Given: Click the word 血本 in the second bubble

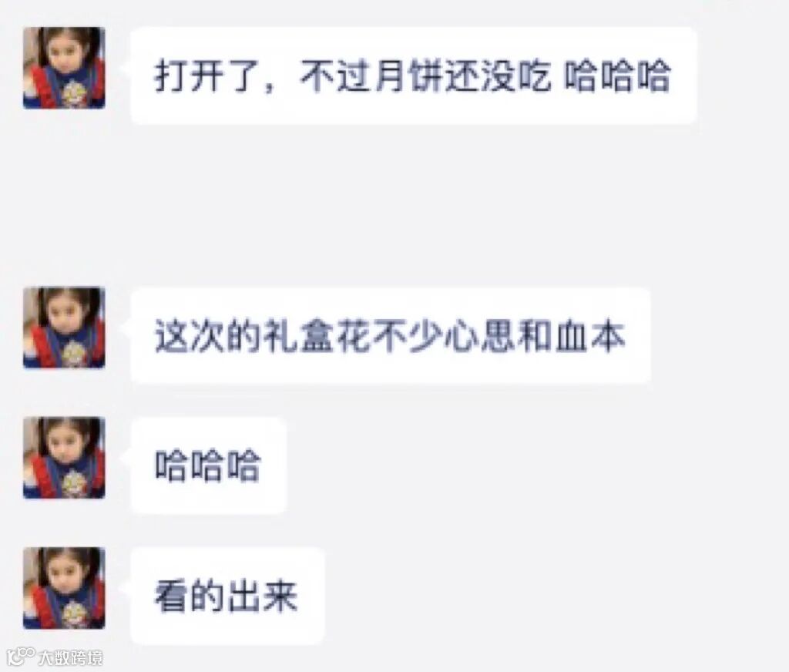Looking at the screenshot, I should 590,336.
